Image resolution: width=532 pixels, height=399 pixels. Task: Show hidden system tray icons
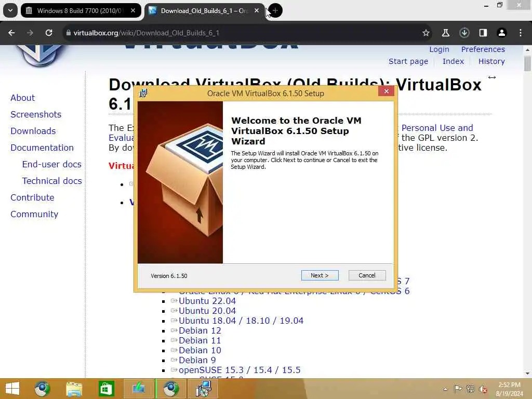point(445,389)
